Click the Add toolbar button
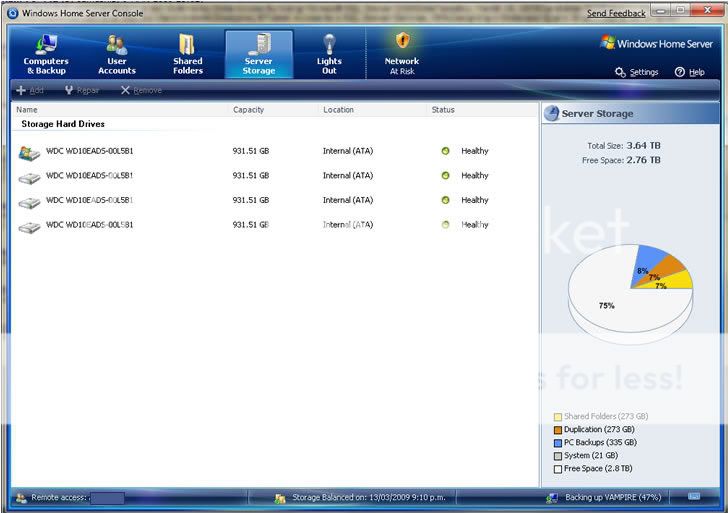Viewport: 728px width, 513px height. [30, 90]
